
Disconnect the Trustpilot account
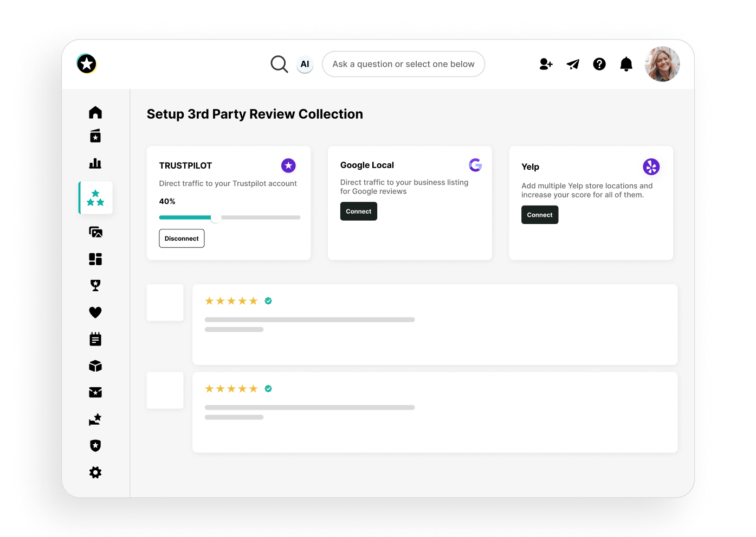182,239
